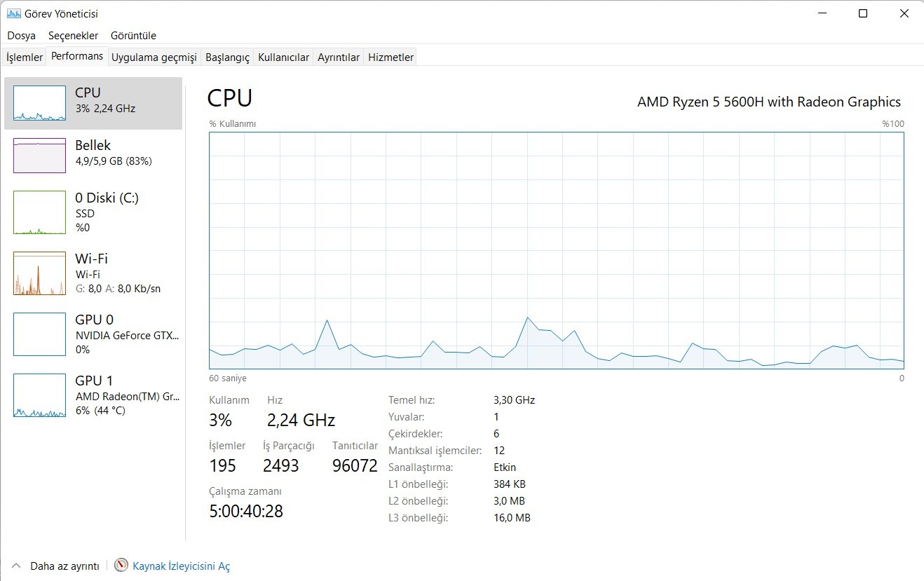
Task: Switch to the İşlemler tab
Action: pyautogui.click(x=25, y=57)
